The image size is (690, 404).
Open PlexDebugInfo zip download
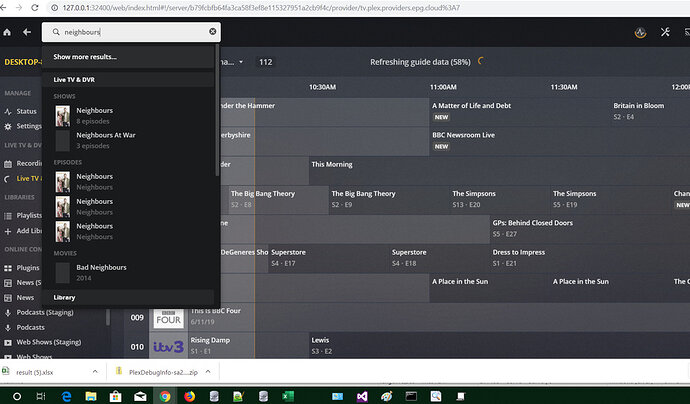[x=163, y=372]
